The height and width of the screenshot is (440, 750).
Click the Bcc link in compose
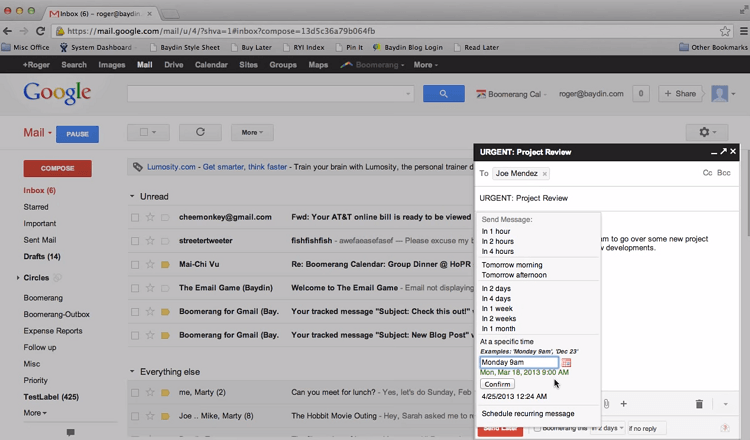tap(724, 173)
